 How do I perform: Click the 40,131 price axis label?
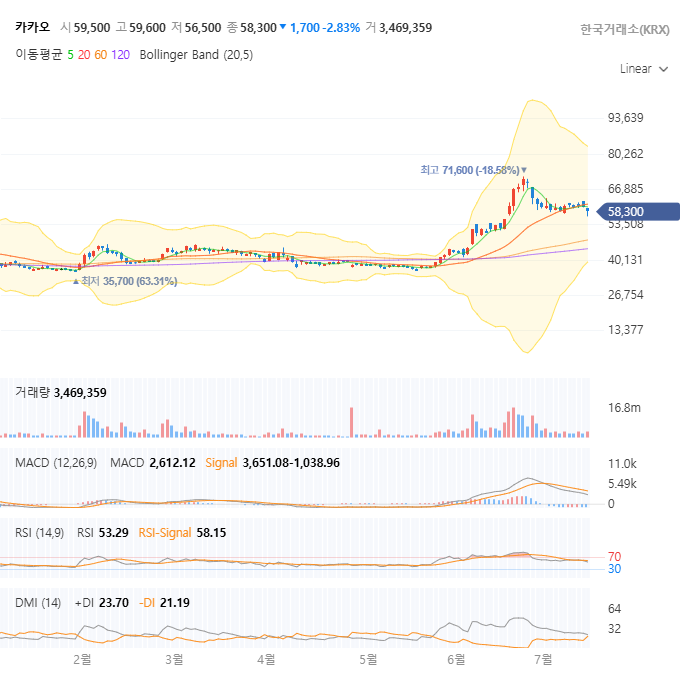[x=625, y=260]
